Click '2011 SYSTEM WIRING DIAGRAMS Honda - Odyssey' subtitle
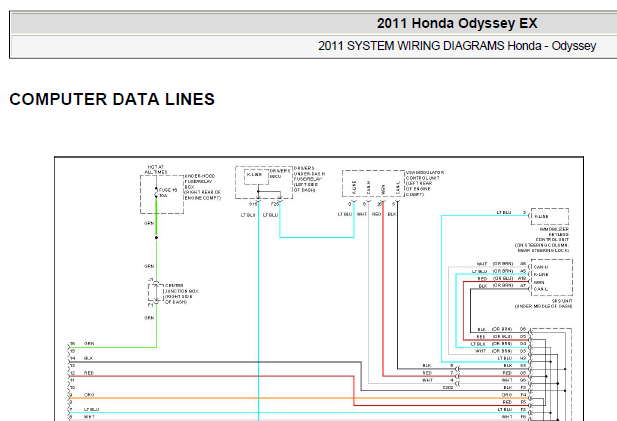The width and height of the screenshot is (617, 421). [x=457, y=46]
